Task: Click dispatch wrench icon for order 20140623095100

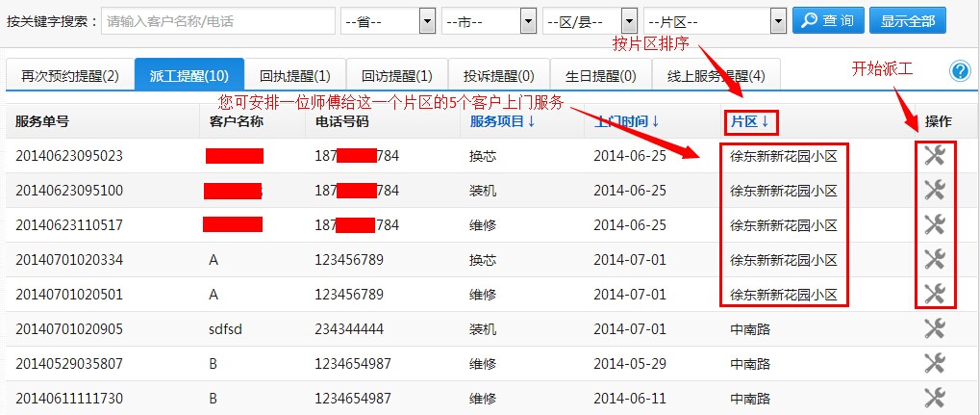Action: click(x=934, y=191)
